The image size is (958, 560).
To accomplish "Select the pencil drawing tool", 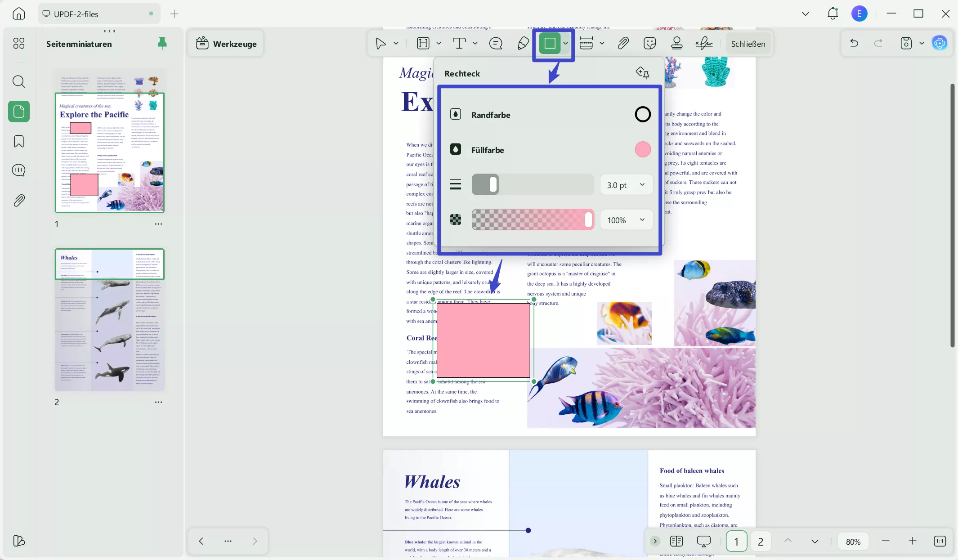I will click(523, 44).
